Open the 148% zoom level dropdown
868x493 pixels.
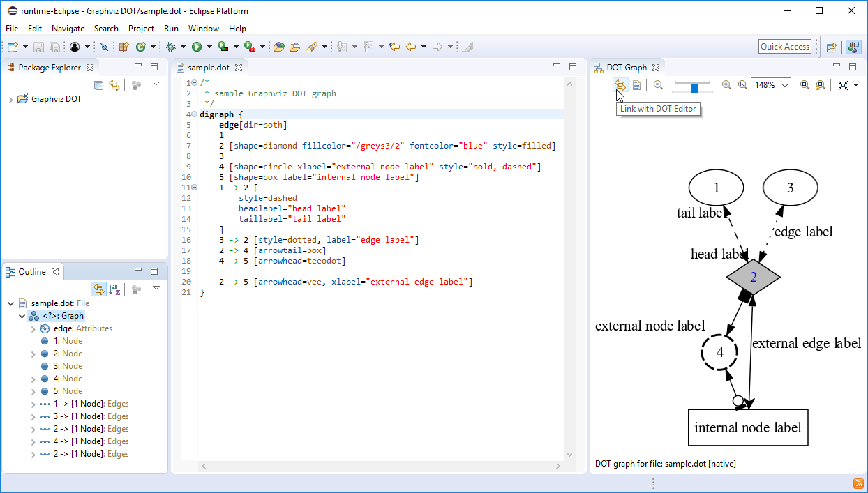click(x=785, y=85)
